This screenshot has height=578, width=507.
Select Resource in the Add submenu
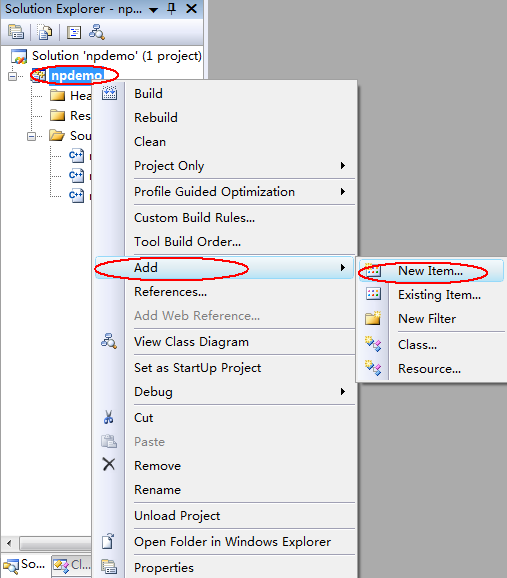[431, 369]
